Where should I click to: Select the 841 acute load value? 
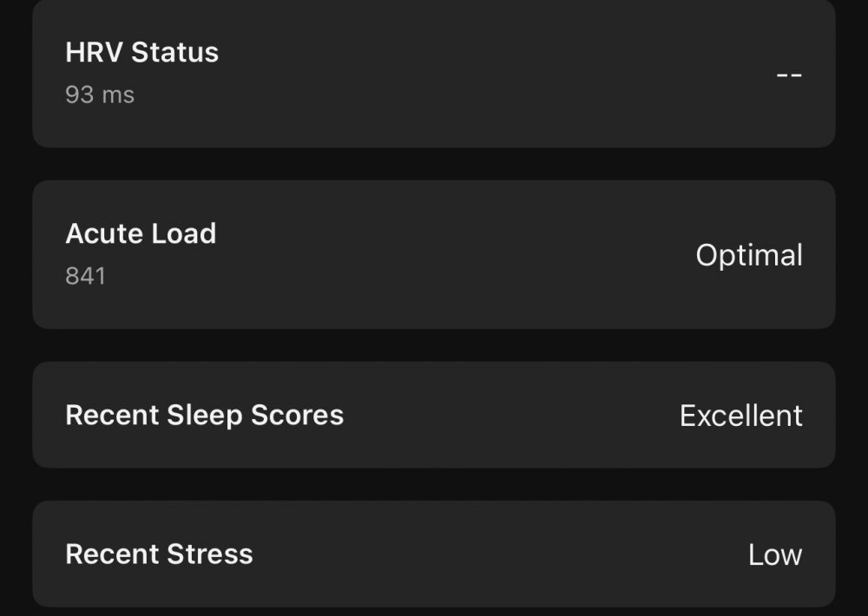(x=85, y=276)
